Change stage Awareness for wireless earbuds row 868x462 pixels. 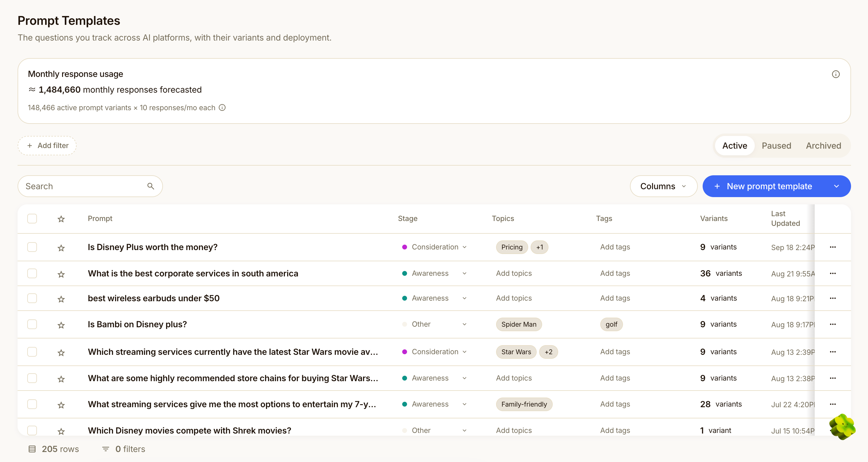[434, 298]
